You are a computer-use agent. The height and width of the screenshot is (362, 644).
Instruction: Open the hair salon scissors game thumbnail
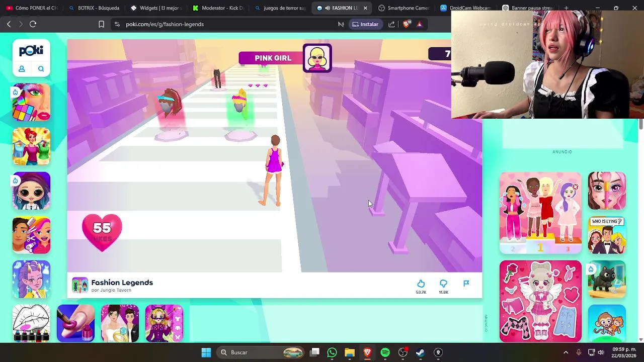coord(31,235)
